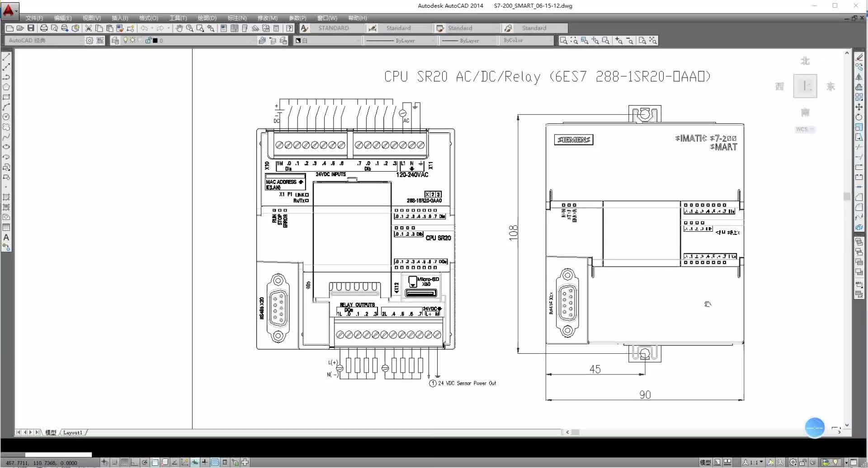The image size is (868, 468).
Task: Open the color control dropdown showing 白
Action: 328,41
